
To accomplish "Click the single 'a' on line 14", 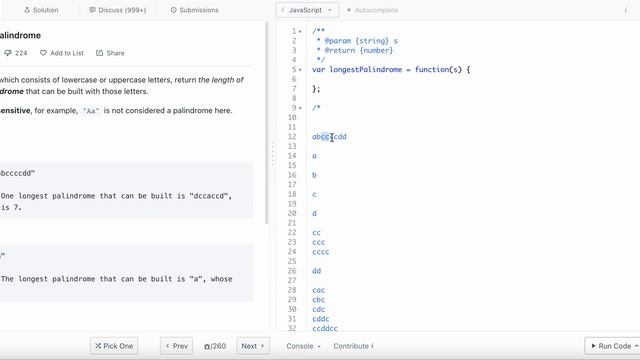I will point(314,156).
